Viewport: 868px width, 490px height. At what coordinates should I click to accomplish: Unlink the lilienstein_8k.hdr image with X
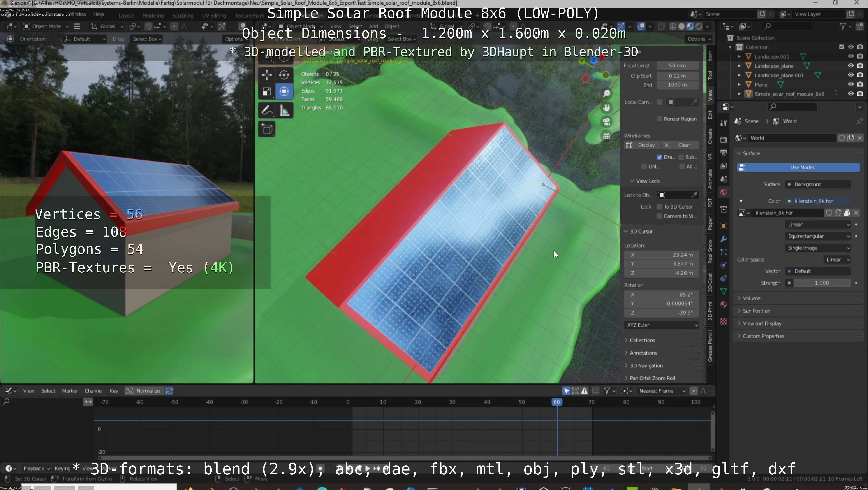coord(856,213)
